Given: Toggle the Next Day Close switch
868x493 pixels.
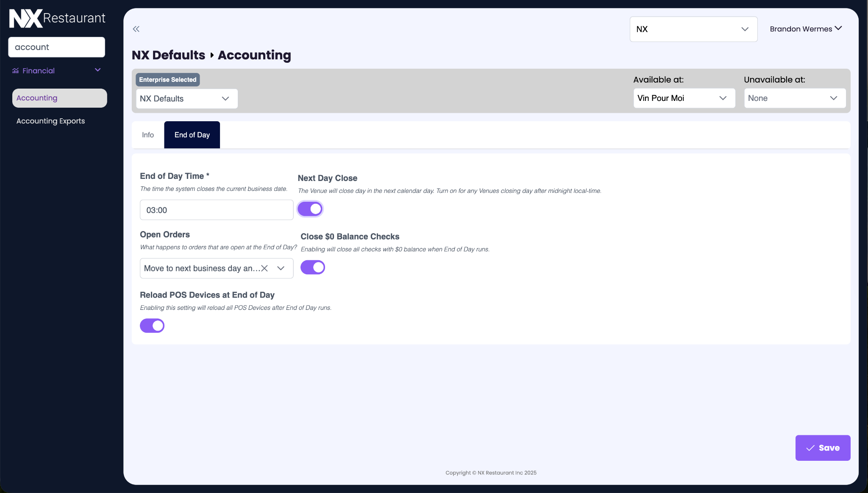Looking at the screenshot, I should click(x=310, y=209).
